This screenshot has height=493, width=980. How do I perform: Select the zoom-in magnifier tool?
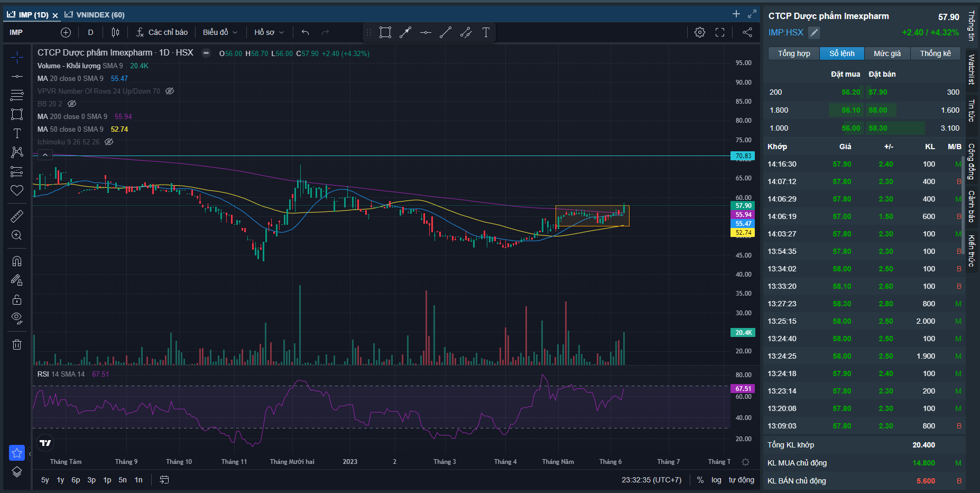coord(17,235)
